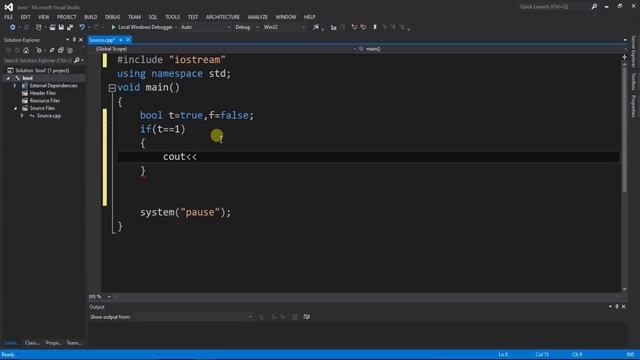Click the cout<< code line

180,157
